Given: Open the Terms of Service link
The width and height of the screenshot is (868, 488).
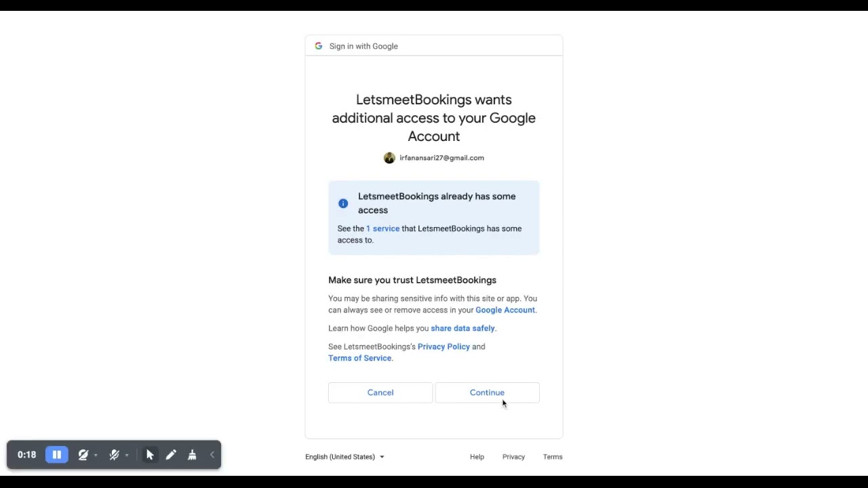Looking at the screenshot, I should (360, 358).
